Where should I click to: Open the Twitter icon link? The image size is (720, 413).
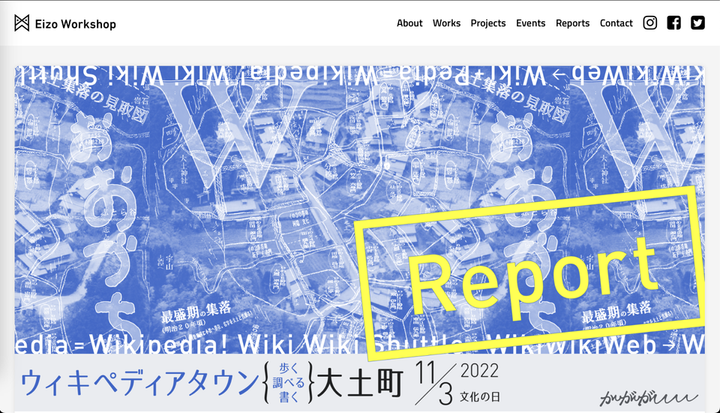(x=698, y=23)
